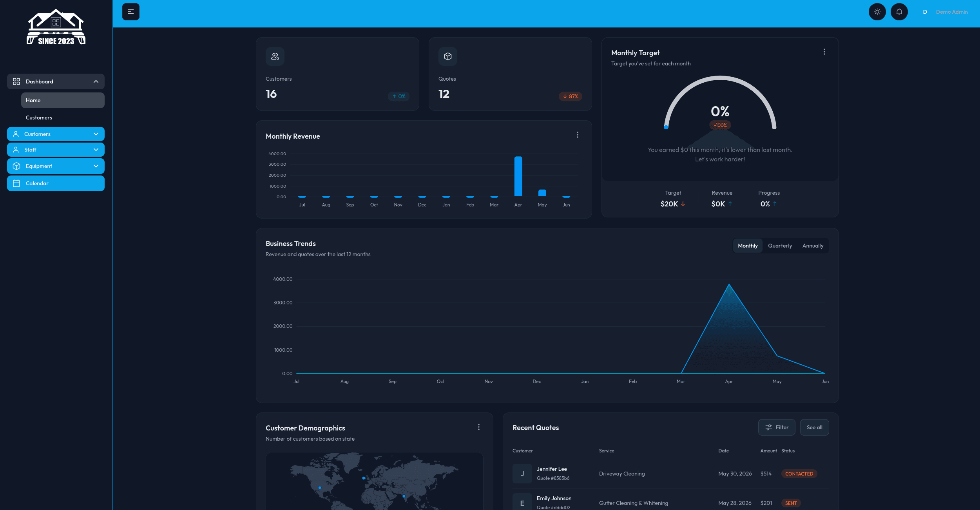Click the India map marker dot
Screen dimensions: 980x510
pyautogui.click(x=404, y=496)
